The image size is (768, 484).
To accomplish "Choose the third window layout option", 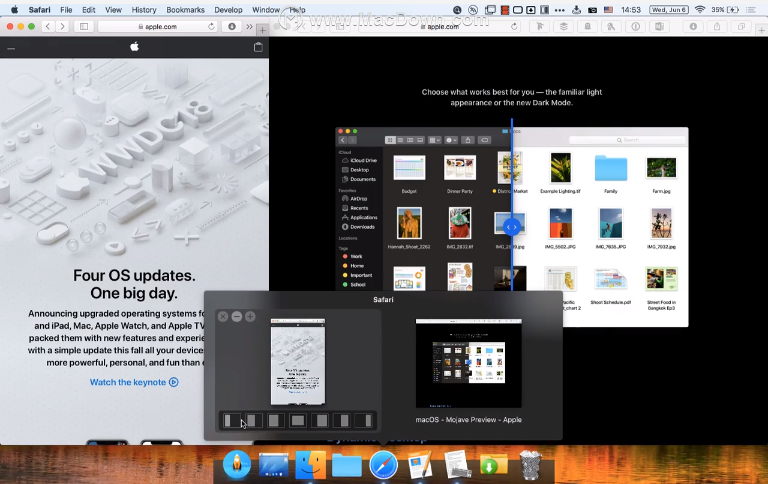I will [x=275, y=420].
